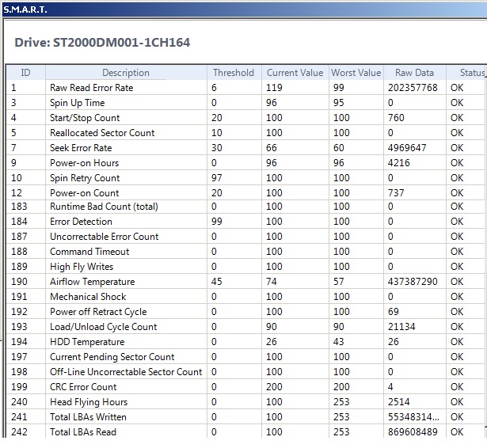Click current value 119 for Raw Read Error Rate

coord(274,88)
